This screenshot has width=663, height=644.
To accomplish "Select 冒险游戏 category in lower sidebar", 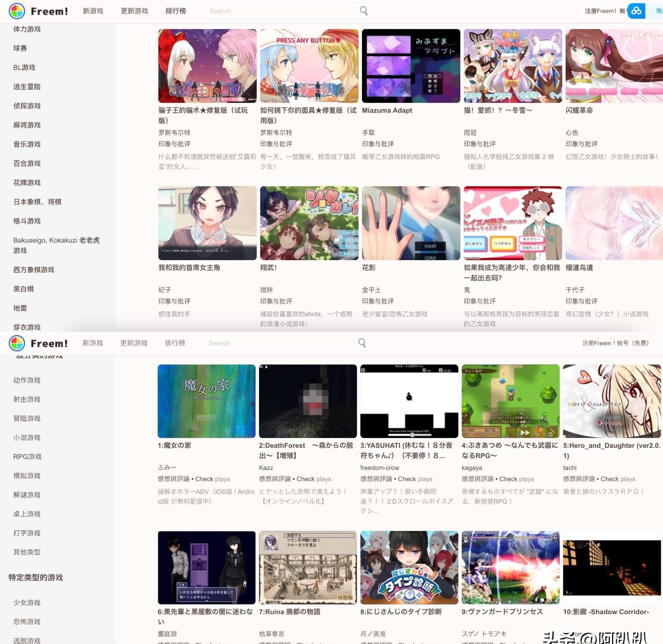I will [x=27, y=418].
